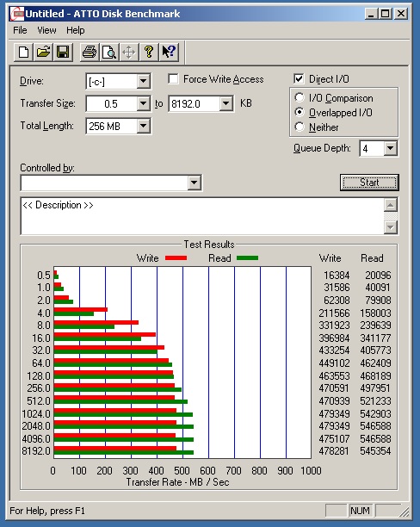Click the read value 20096
Screen dimensions: 420x527
(x=378, y=276)
